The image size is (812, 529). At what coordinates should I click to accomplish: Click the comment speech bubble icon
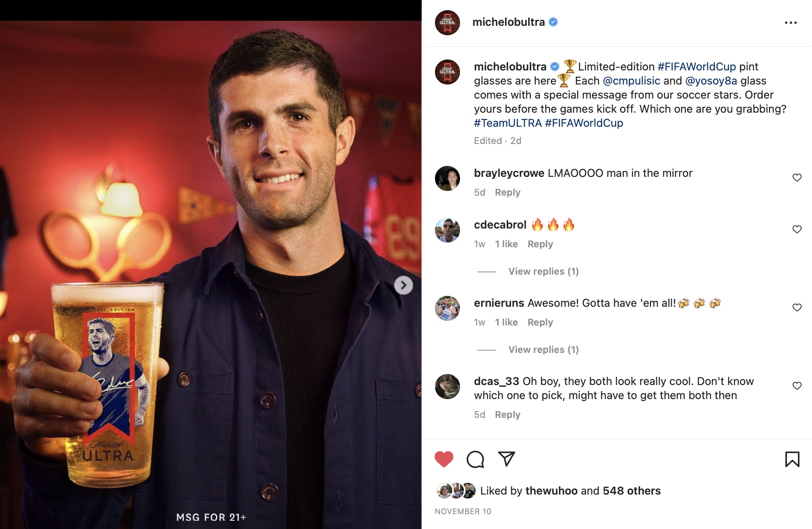point(475,459)
